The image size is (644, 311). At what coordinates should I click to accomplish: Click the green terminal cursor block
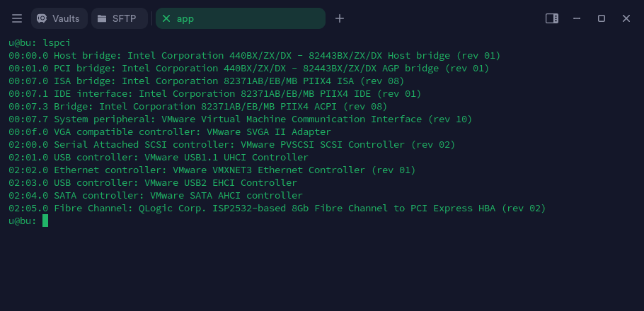pyautogui.click(x=45, y=221)
